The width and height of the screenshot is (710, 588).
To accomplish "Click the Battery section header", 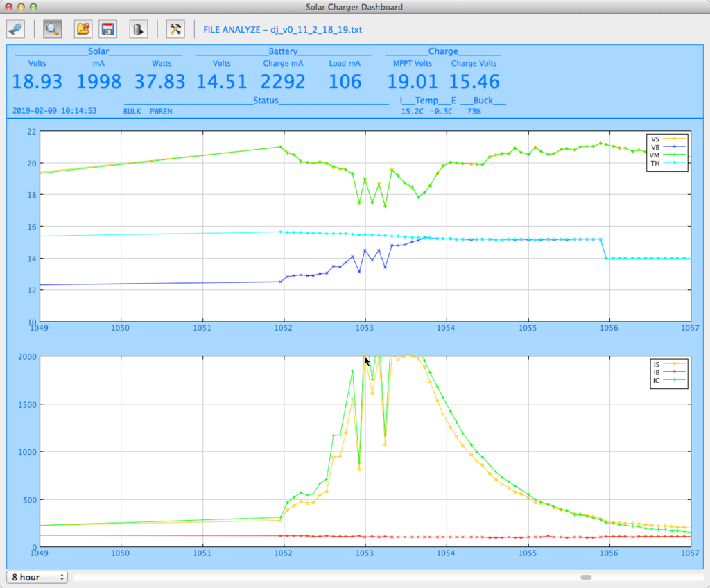I will point(283,51).
